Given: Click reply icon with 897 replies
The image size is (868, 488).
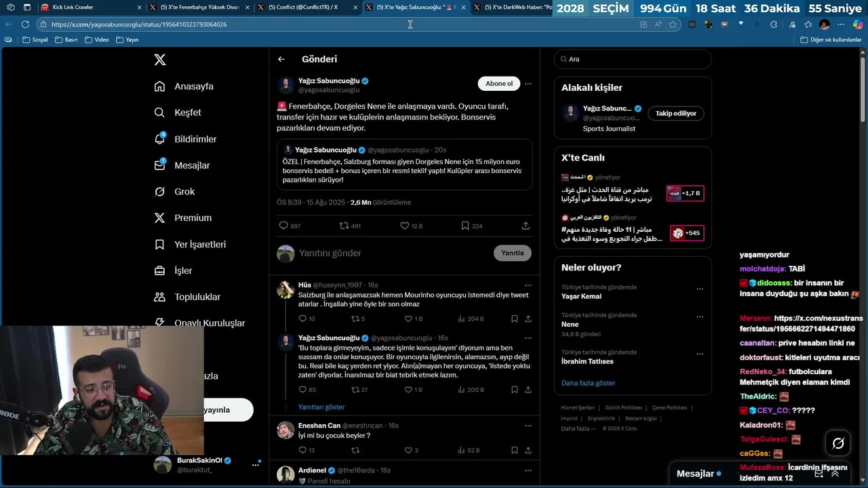Looking at the screenshot, I should pyautogui.click(x=290, y=226).
